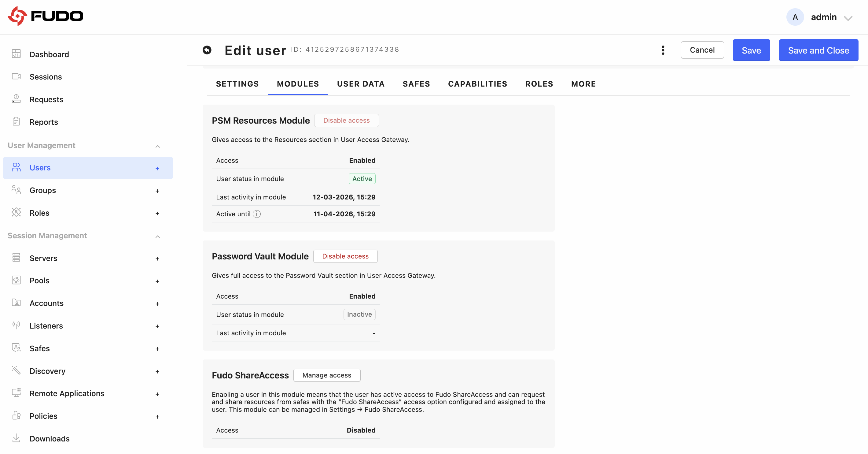Expand the admin account dropdown
This screenshot has height=454, width=868.
[x=848, y=17]
